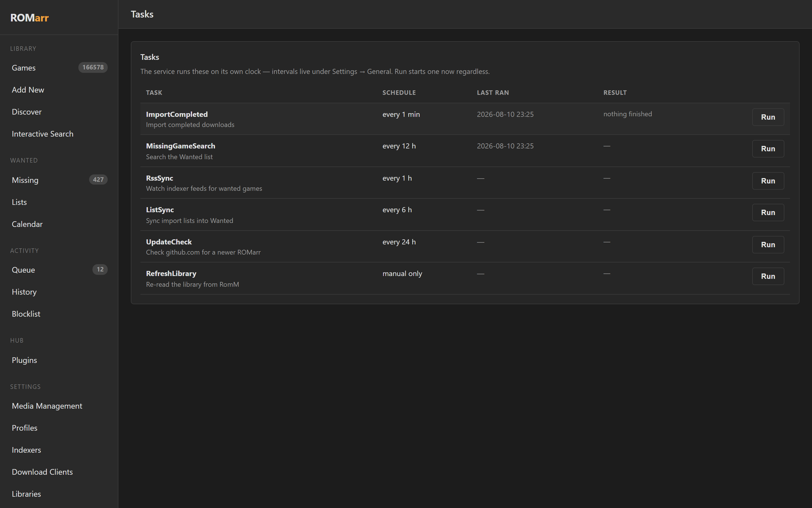Select the ImportCompleted task name

[177, 114]
